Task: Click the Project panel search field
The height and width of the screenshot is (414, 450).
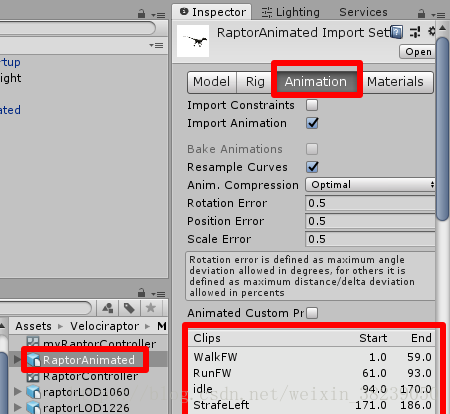Action: 46,308
